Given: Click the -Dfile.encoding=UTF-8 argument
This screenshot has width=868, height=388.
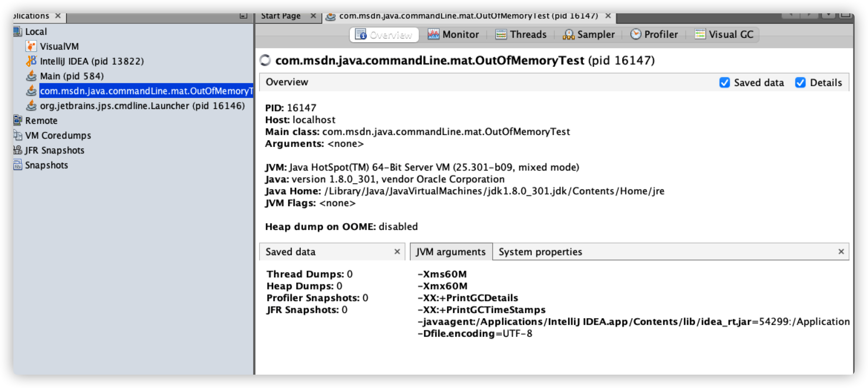Looking at the screenshot, I should [x=475, y=333].
